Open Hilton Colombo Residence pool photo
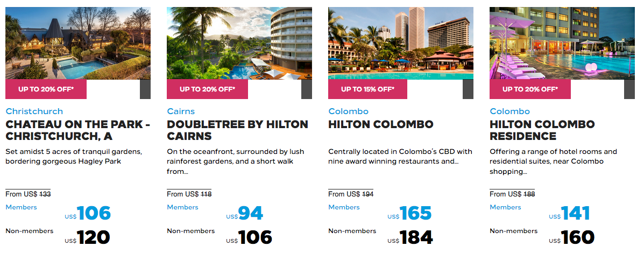Image resolution: width=644 pixels, height=260 pixels. tap(562, 43)
